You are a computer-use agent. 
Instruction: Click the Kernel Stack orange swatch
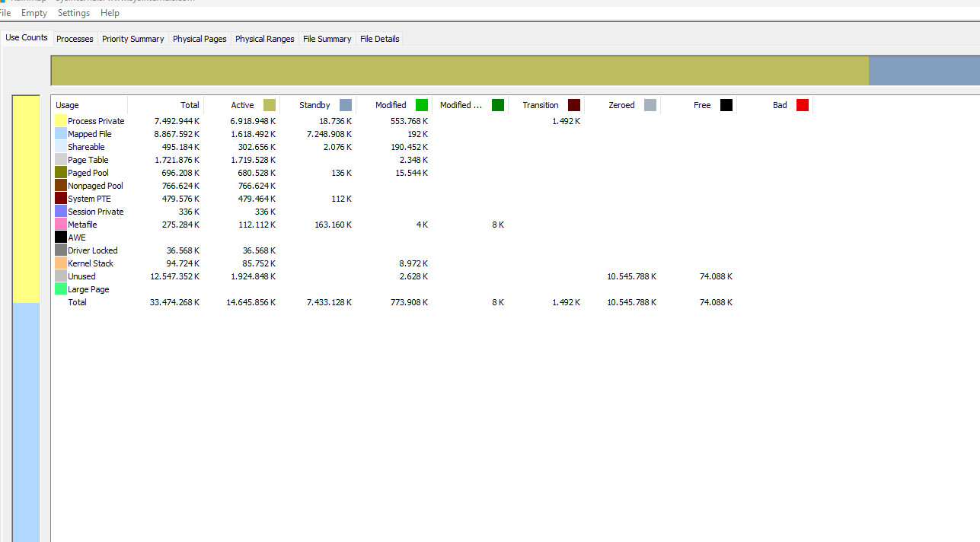[61, 263]
